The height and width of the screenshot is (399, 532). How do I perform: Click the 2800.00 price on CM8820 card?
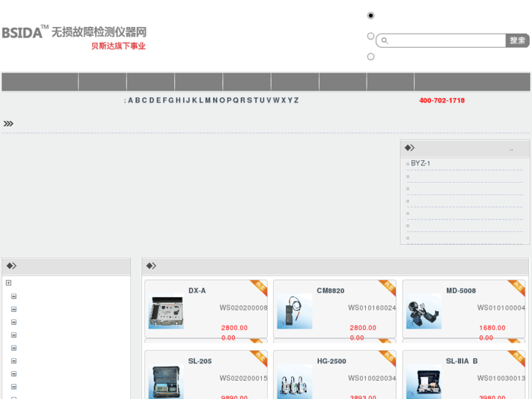tap(363, 328)
